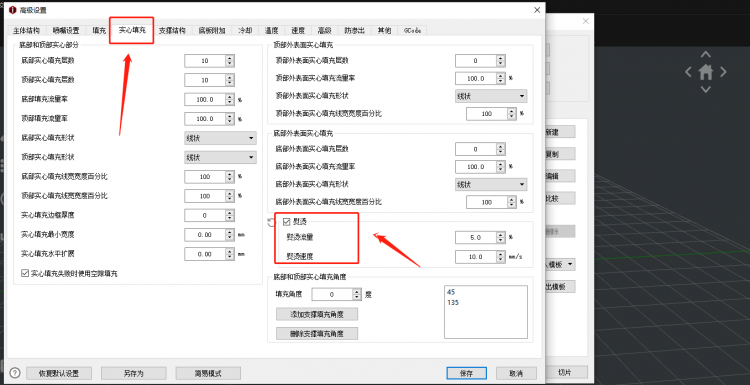Switch to the 速度 tab
The image size is (750, 385).
tap(298, 30)
